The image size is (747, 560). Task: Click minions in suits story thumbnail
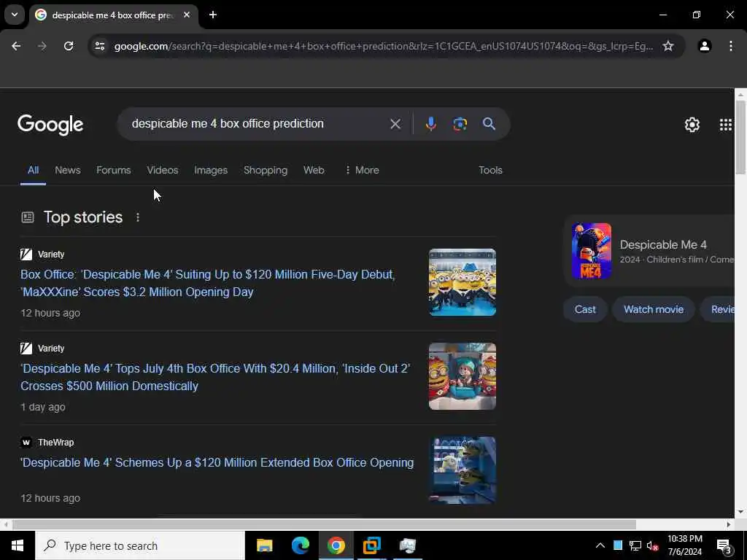[x=462, y=282]
